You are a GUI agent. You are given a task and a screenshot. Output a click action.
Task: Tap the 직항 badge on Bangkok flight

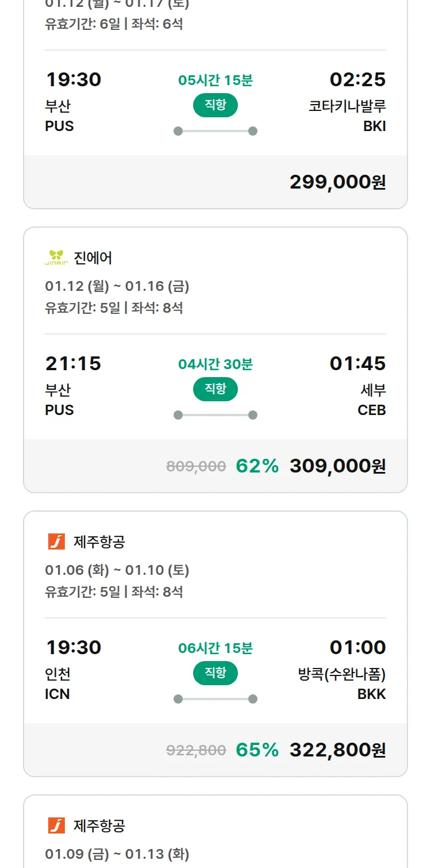215,673
